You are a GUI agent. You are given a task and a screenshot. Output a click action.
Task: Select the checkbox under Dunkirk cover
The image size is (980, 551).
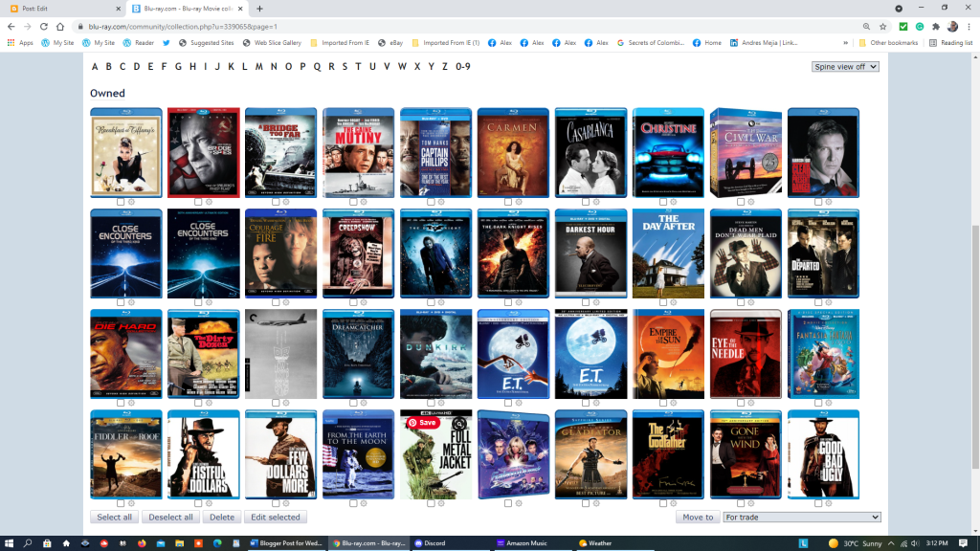point(431,402)
